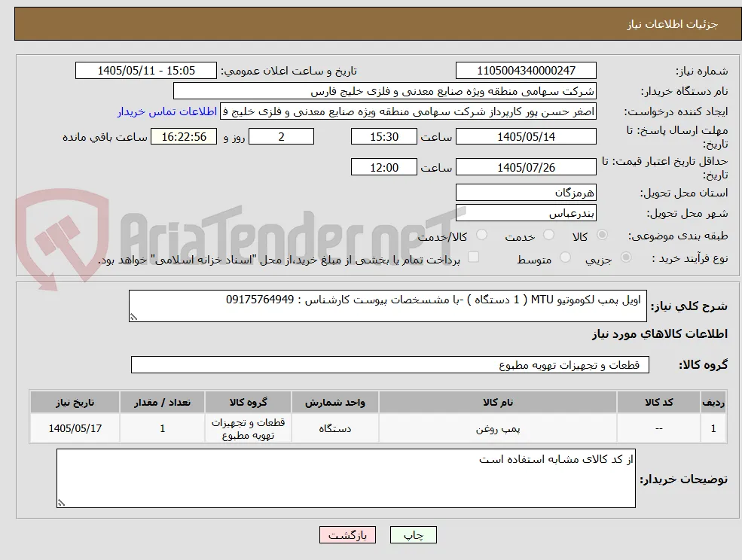Click the نام کالا column header
Screen dimensions: 742x560
[498, 402]
